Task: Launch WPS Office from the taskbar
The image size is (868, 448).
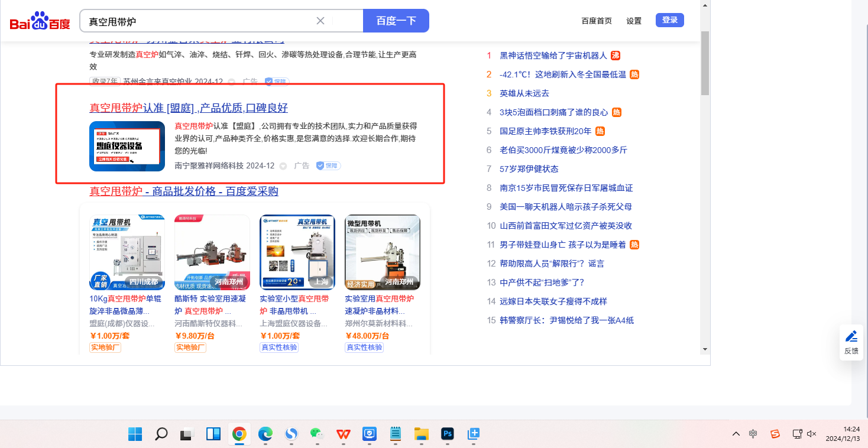Action: click(344, 434)
